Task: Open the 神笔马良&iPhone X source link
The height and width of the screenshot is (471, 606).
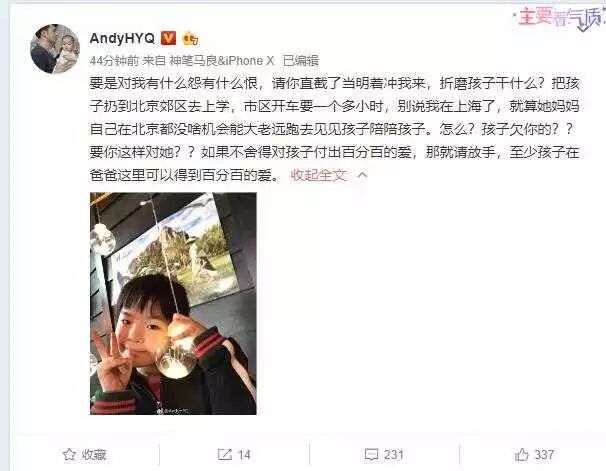Action: coord(222,61)
